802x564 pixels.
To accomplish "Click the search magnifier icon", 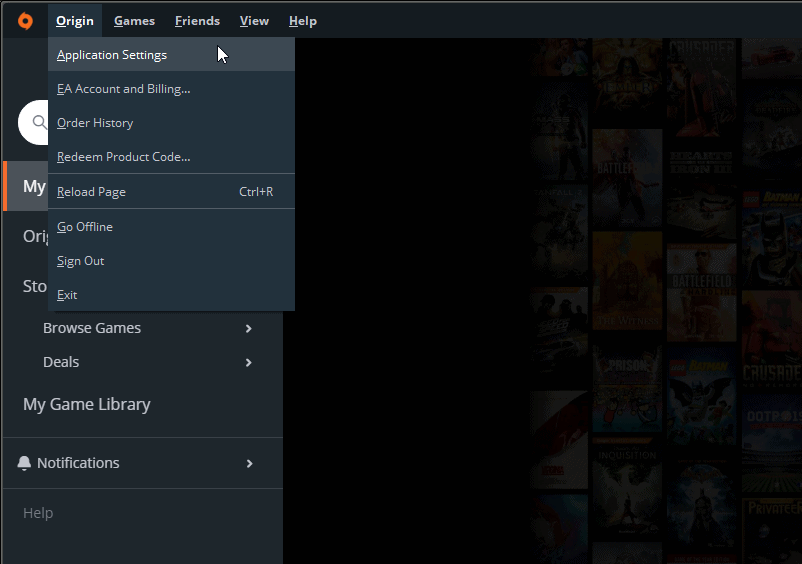I will (x=39, y=122).
